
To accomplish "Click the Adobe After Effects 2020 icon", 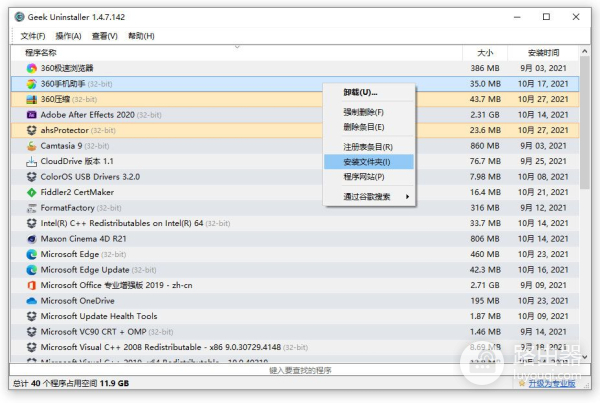I will [31, 115].
